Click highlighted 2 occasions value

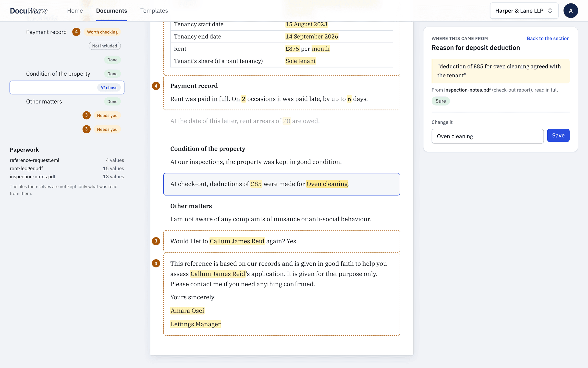point(243,99)
